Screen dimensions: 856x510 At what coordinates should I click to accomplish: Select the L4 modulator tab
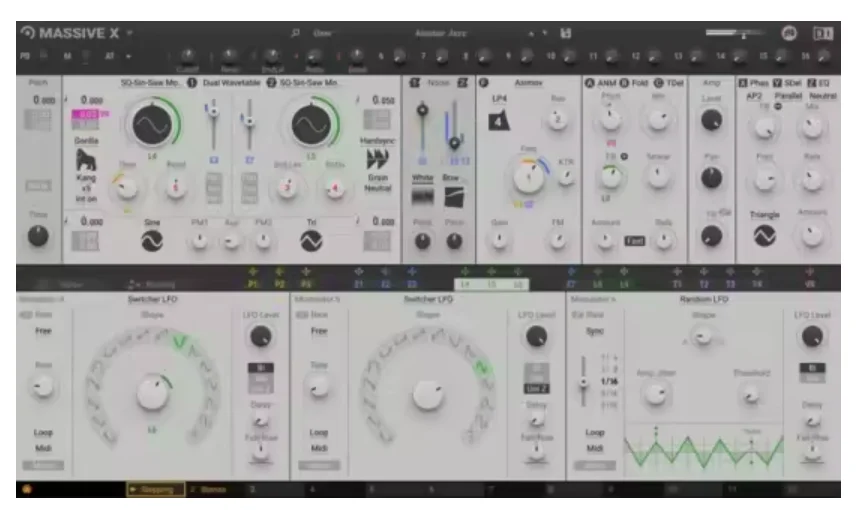pyautogui.click(x=465, y=284)
